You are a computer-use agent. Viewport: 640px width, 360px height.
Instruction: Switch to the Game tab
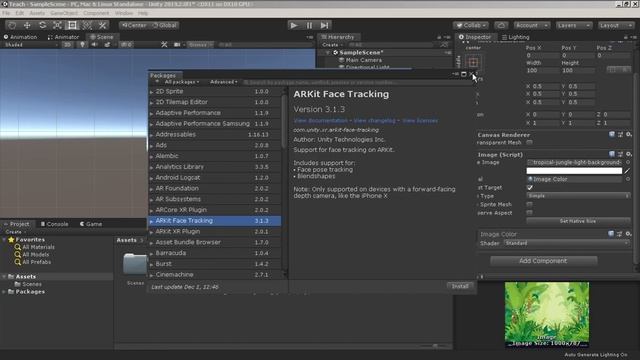[91, 224]
